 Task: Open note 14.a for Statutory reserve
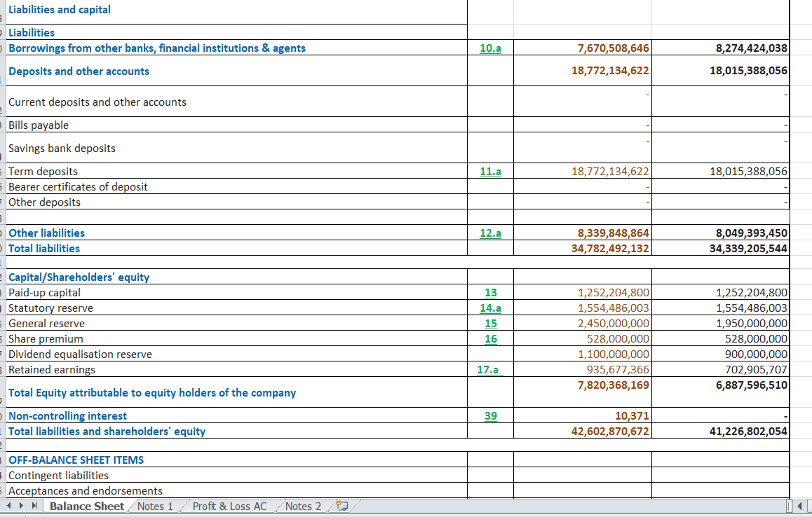click(x=491, y=308)
